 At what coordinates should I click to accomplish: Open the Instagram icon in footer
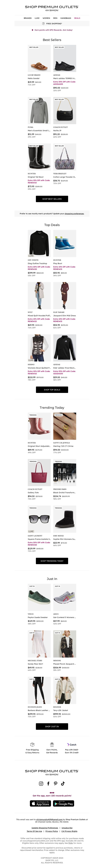point(41,783)
